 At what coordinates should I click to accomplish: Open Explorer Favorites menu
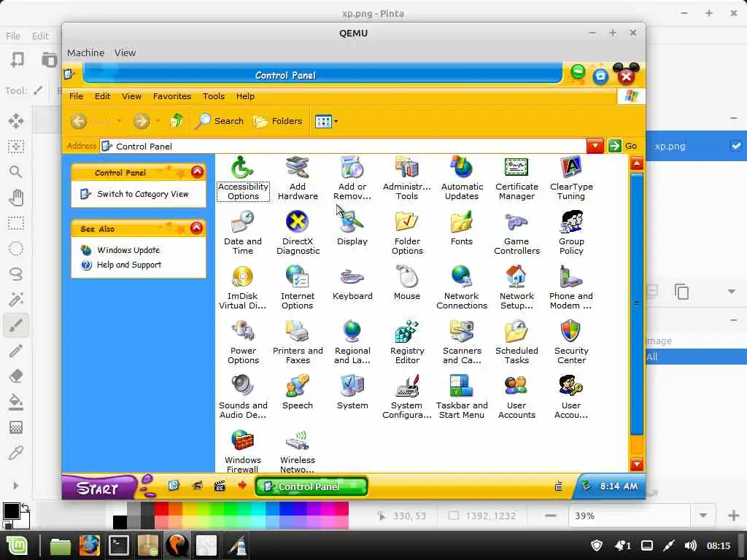coord(172,96)
